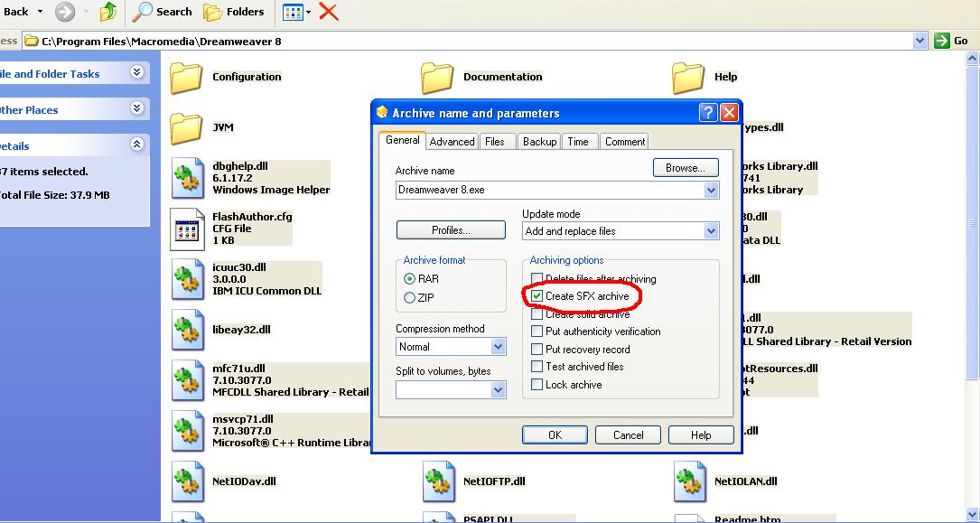Viewport: 980px width, 523px height.
Task: Switch to the Time tab
Action: (578, 142)
